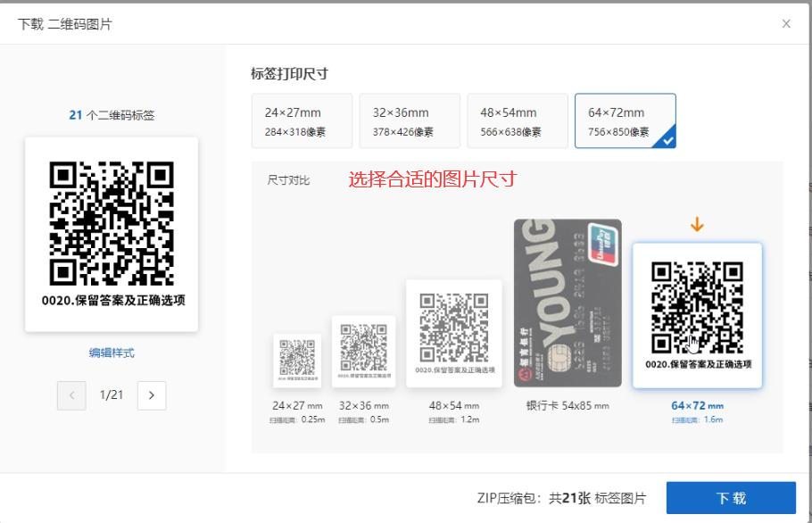
Task: Click the '尺寸对比' label
Action: click(x=288, y=180)
